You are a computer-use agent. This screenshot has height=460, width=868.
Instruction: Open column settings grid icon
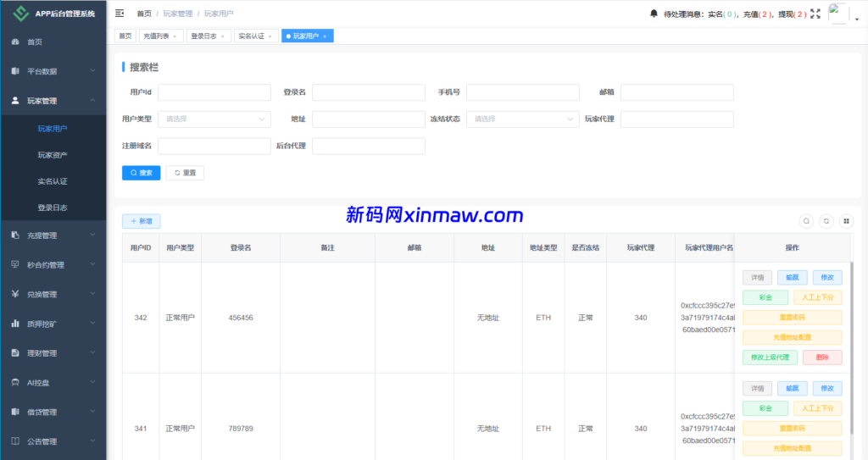[846, 221]
